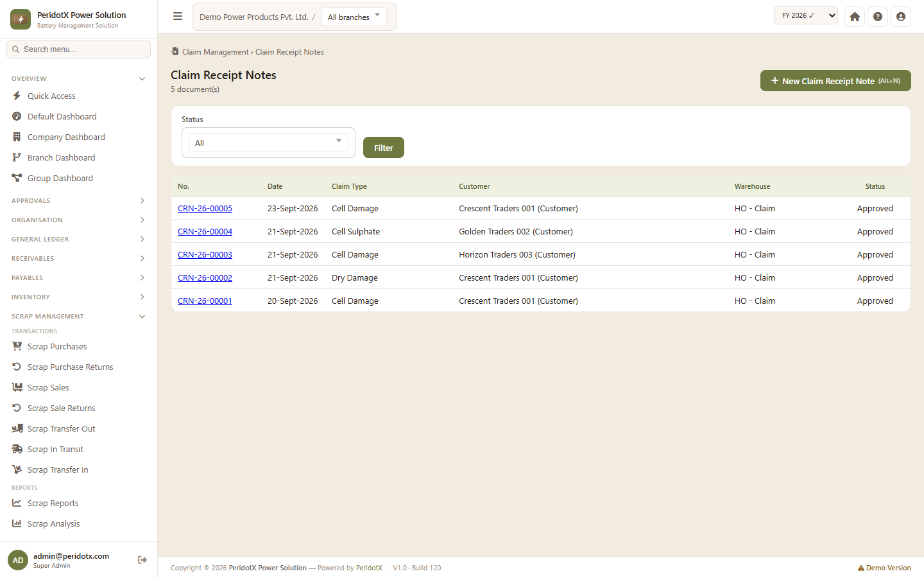Click the Quick Access lightning icon
The height and width of the screenshot is (578, 924).
[17, 96]
